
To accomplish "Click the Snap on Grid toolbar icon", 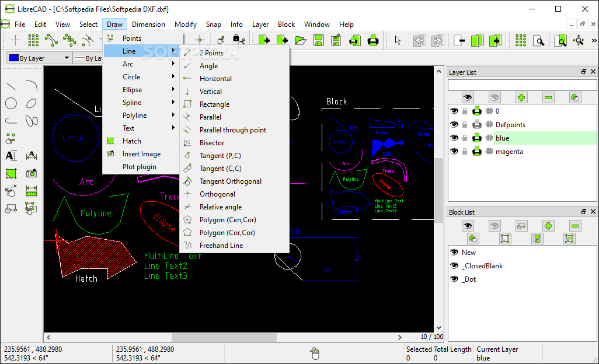I will coord(33,40).
